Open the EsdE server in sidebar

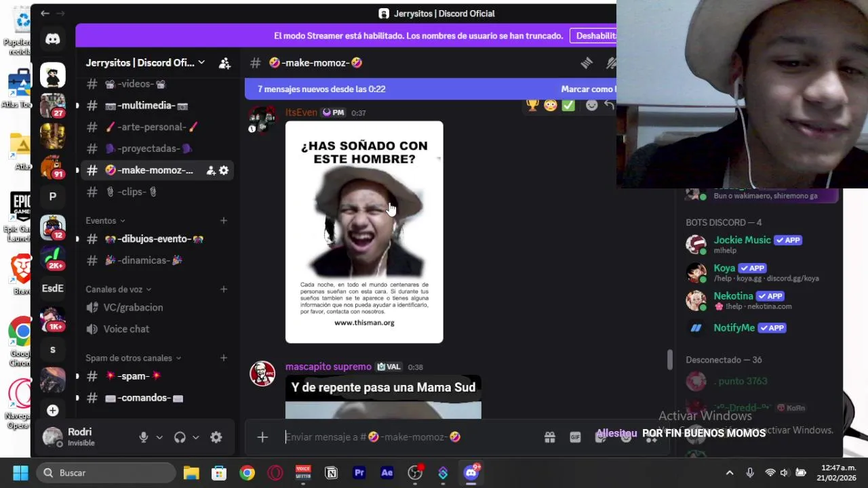52,288
